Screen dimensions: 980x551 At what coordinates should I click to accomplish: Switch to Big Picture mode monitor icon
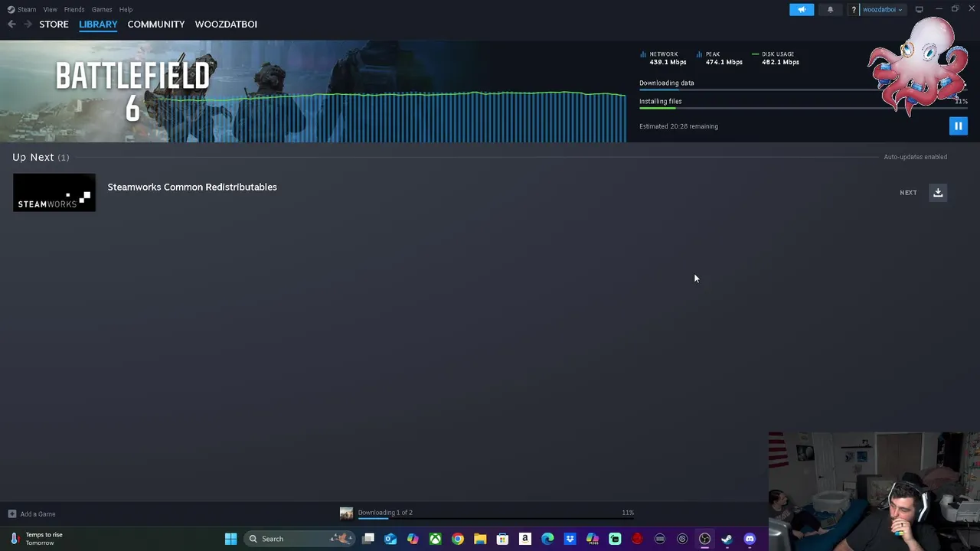click(919, 10)
